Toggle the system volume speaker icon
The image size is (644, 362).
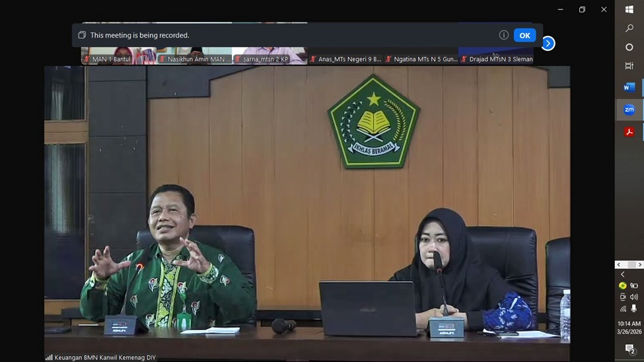tap(634, 297)
